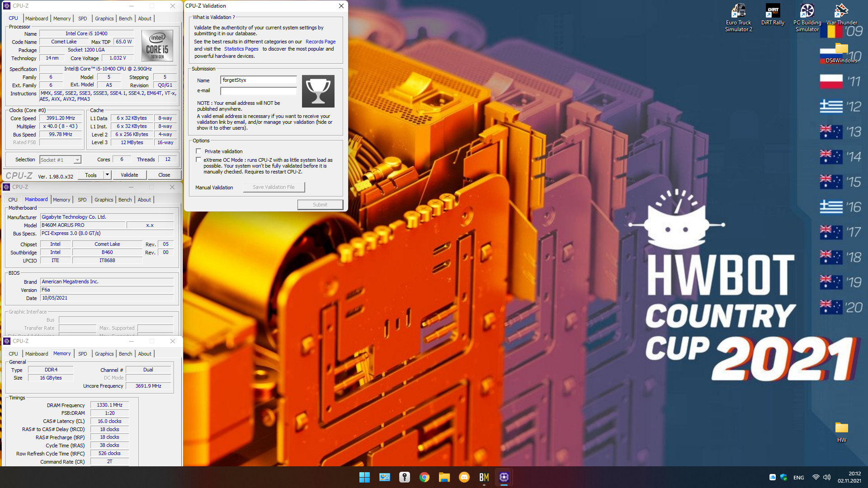Click the 'Intel Core i5 10400' name value
This screenshot has height=488, width=868.
[x=86, y=33]
